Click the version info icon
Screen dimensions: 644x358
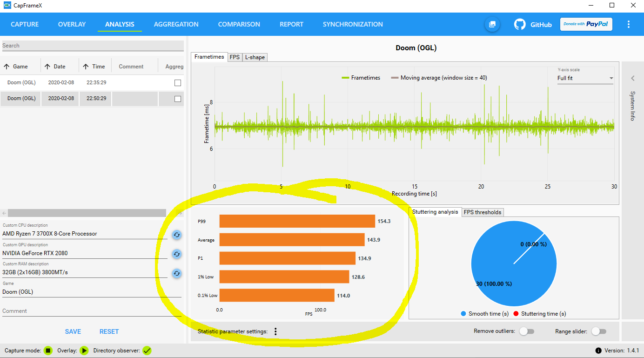[x=598, y=351]
